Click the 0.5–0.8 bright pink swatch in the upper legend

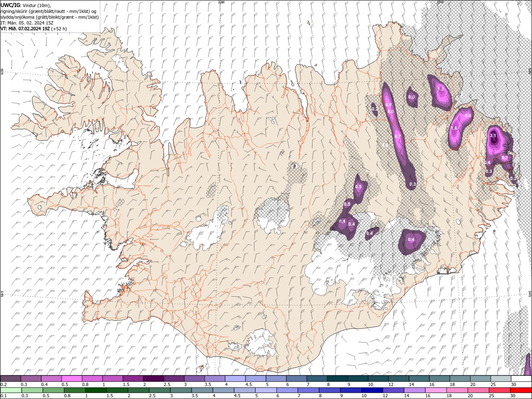(x=71, y=379)
